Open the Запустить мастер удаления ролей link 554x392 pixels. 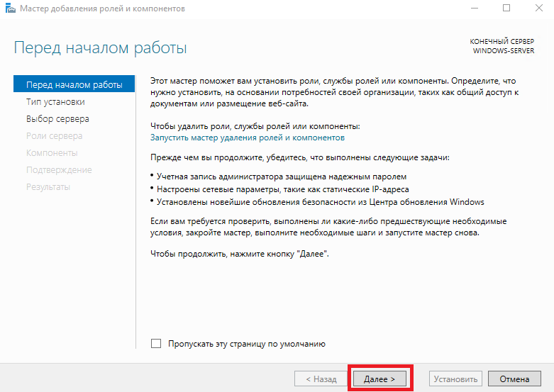point(248,138)
